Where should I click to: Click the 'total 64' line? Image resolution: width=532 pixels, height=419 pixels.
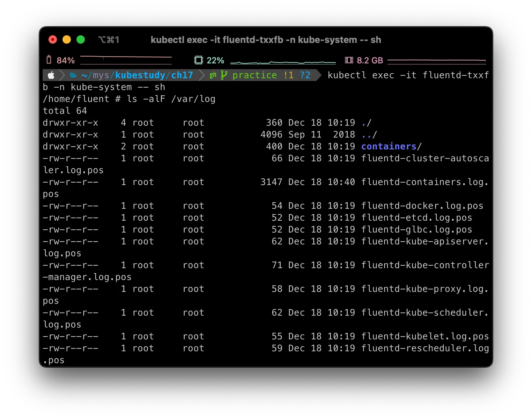coord(65,111)
